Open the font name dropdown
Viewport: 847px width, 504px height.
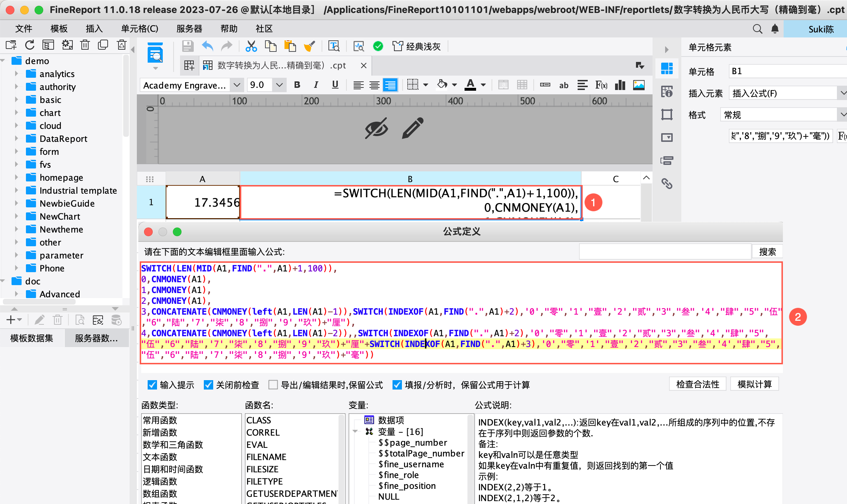(237, 85)
